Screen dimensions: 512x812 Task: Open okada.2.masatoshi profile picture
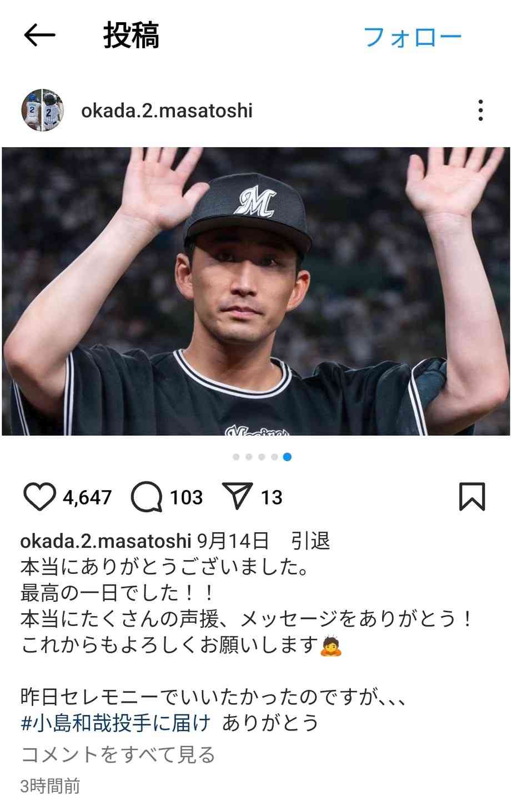click(x=43, y=110)
